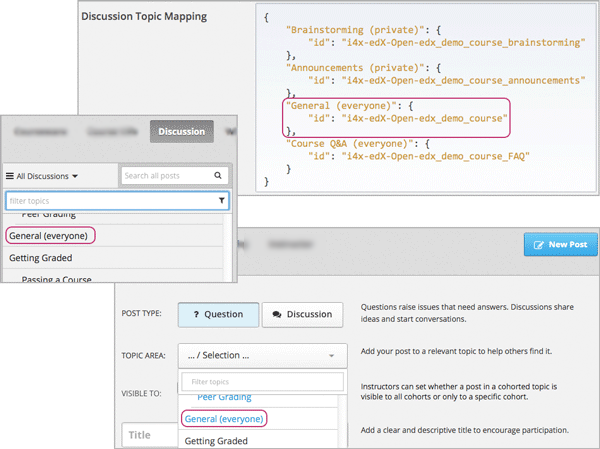Expand the Topic Area selection dropdown
This screenshot has height=449, width=600.
point(262,356)
